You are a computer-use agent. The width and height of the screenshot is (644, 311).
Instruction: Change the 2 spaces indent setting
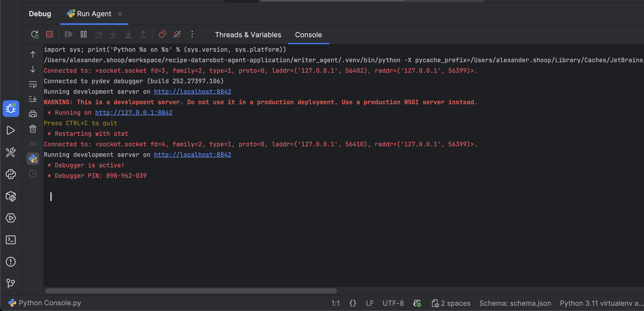pos(455,303)
